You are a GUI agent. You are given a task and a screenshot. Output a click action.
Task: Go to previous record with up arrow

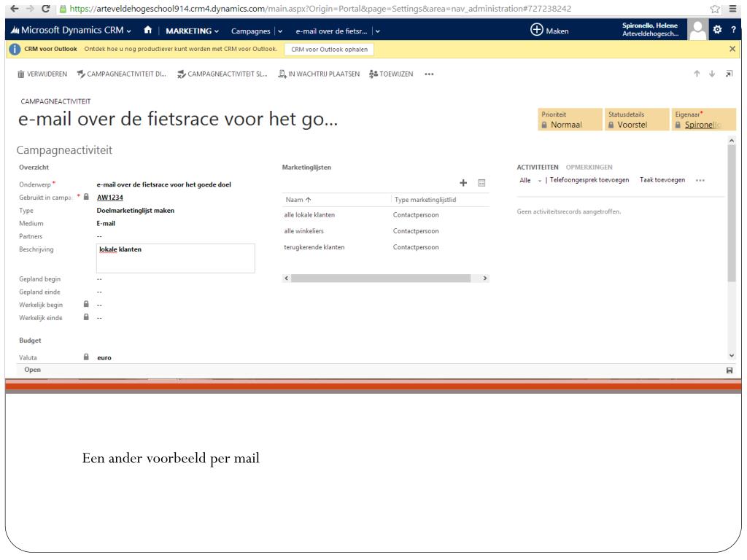point(698,74)
